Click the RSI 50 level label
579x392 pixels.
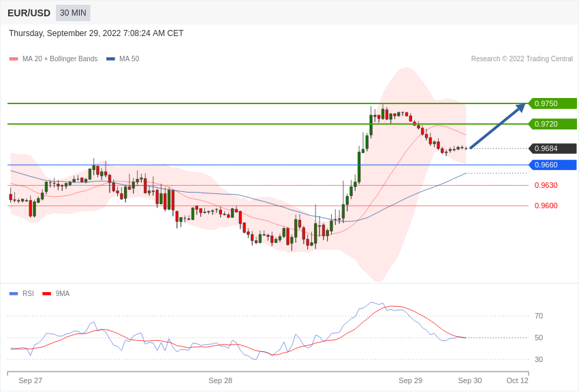tap(539, 338)
